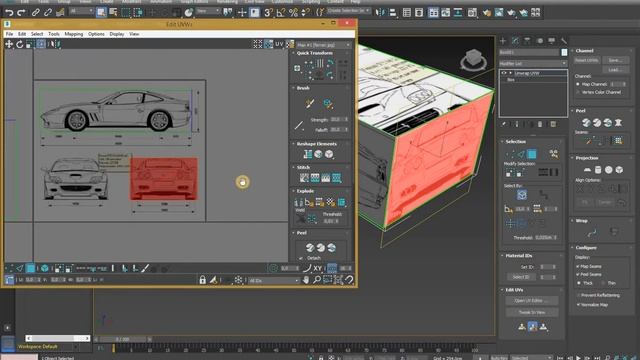This screenshot has width=640, height=360.
Task: Select the Move tool in Edit UVWs toolbar
Action: [9, 44]
